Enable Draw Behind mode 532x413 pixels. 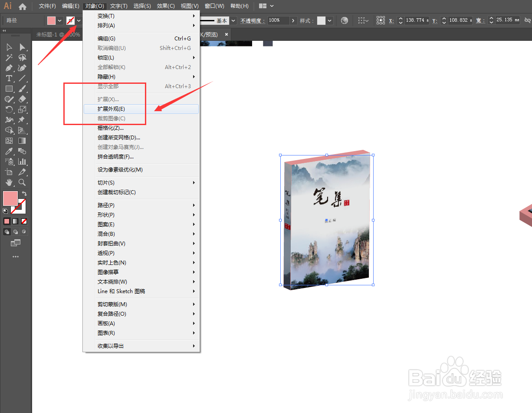pos(16,232)
